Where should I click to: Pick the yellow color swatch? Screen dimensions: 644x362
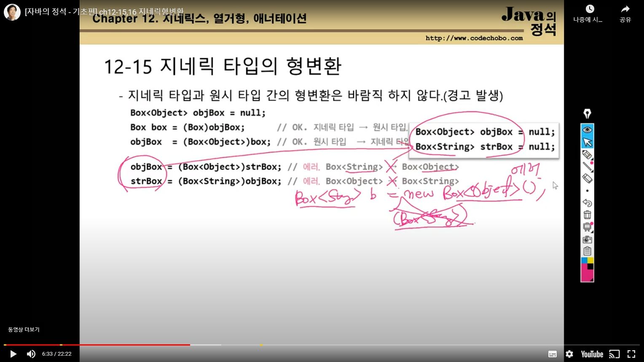coord(590,260)
